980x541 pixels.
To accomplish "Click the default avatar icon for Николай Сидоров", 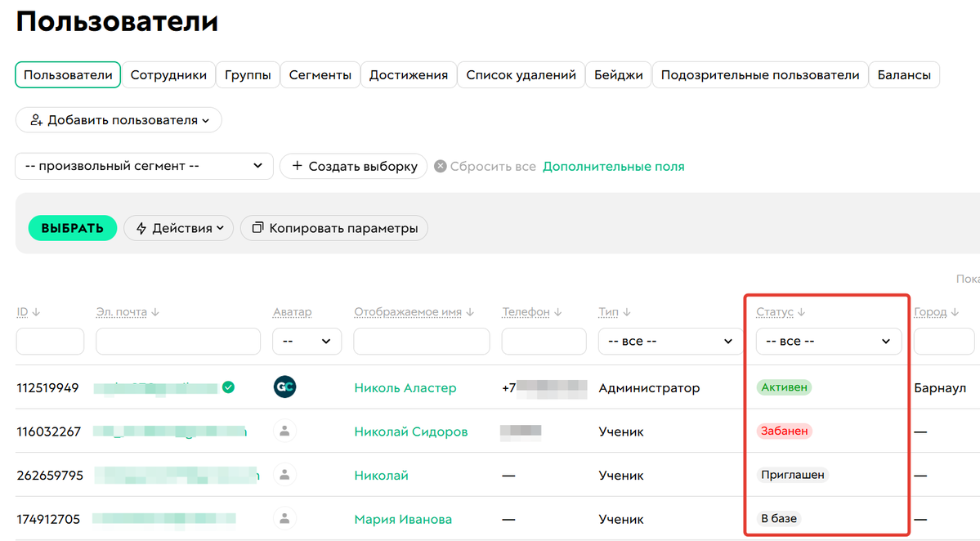I will [x=284, y=431].
